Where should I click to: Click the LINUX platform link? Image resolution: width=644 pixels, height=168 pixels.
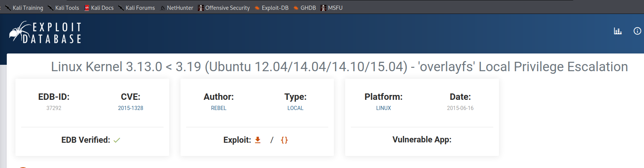coord(384,108)
